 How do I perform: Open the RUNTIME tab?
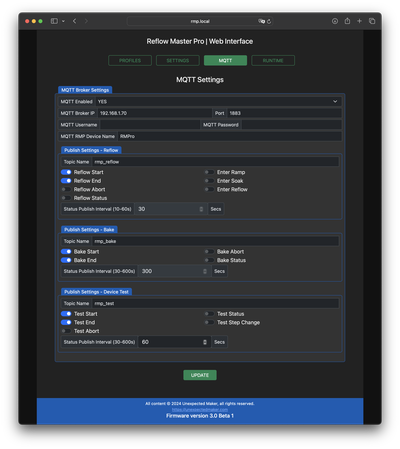pyautogui.click(x=273, y=60)
